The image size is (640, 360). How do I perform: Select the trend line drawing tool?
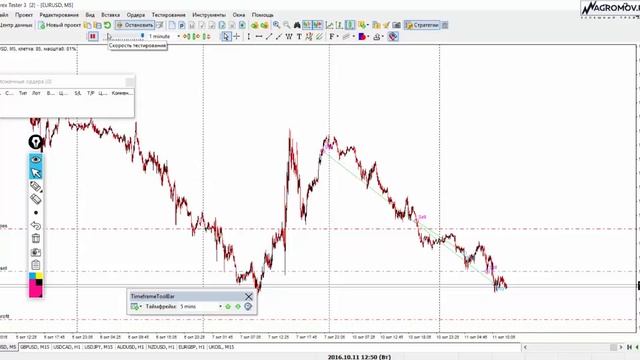point(269,37)
